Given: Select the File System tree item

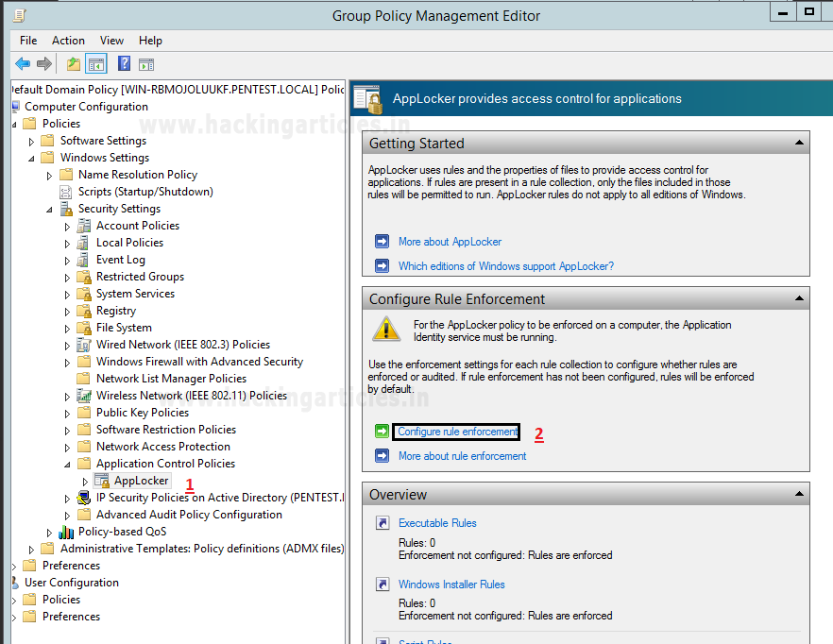Looking at the screenshot, I should tap(124, 328).
